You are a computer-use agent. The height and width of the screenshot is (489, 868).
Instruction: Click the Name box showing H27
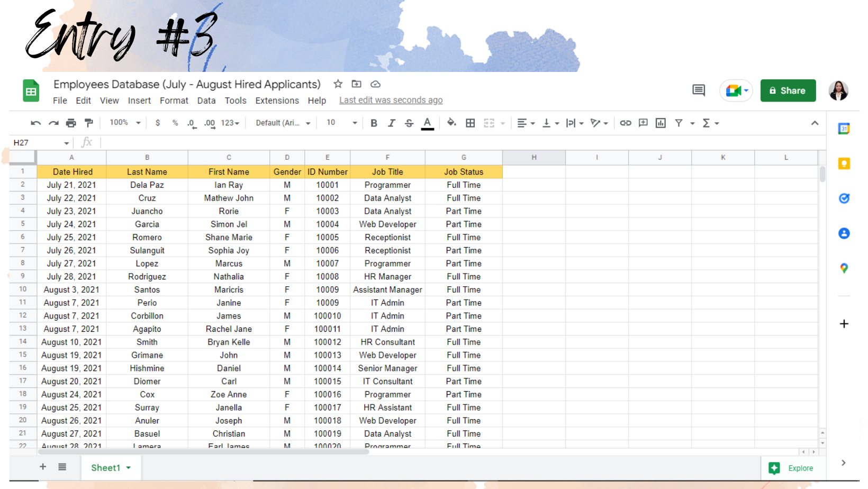[x=42, y=143]
